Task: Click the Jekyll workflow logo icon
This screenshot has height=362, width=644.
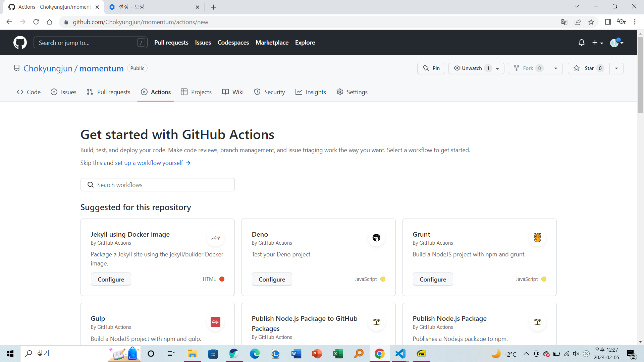Action: (216, 238)
